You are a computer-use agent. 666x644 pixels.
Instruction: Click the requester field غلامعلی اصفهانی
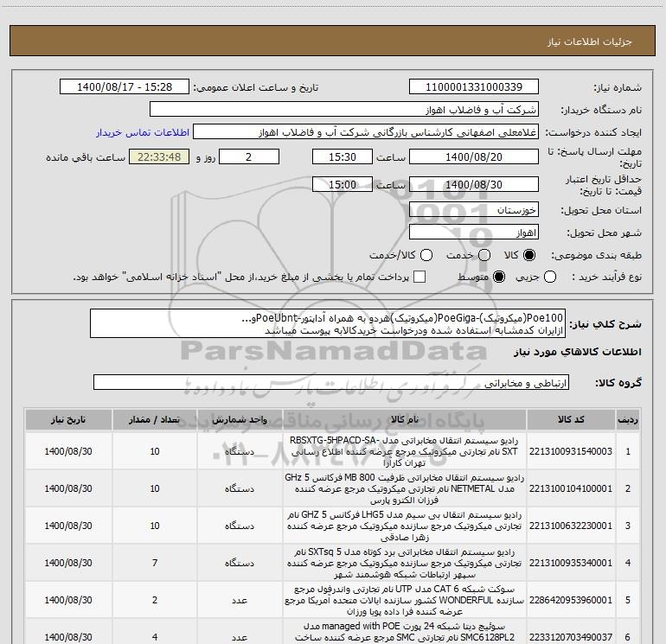pyautogui.click(x=366, y=132)
